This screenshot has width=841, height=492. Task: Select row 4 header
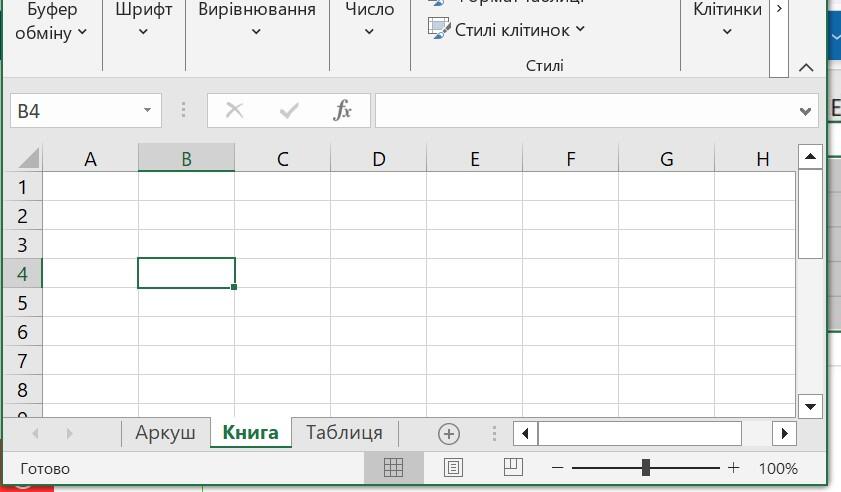point(22,274)
